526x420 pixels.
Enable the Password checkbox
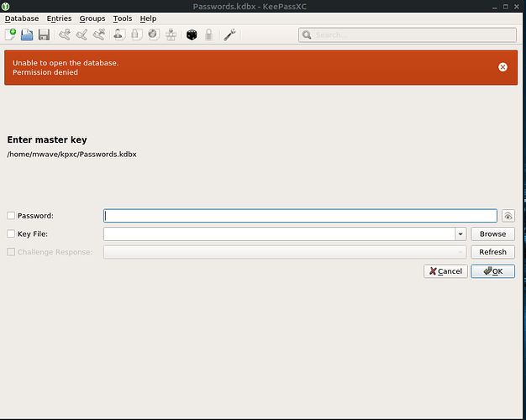coord(11,216)
